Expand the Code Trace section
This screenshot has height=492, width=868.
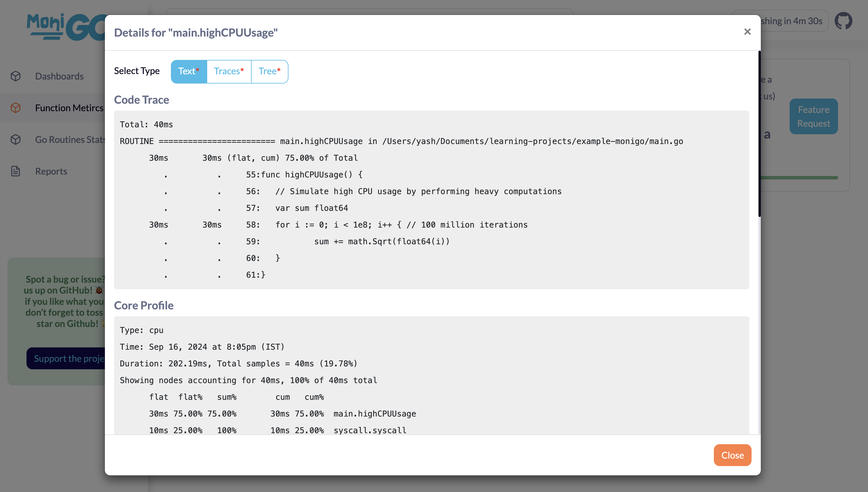click(x=141, y=99)
